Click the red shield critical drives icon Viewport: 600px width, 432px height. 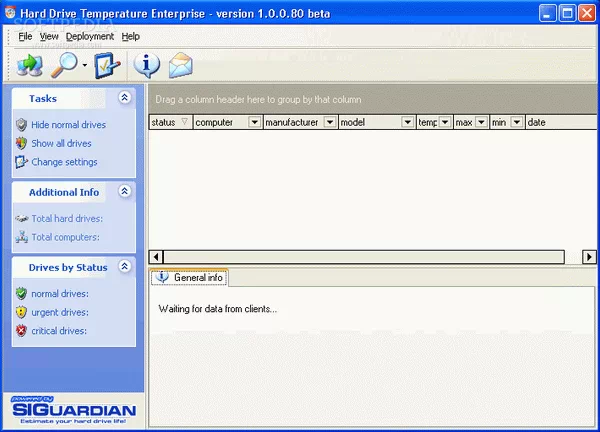click(x=21, y=331)
